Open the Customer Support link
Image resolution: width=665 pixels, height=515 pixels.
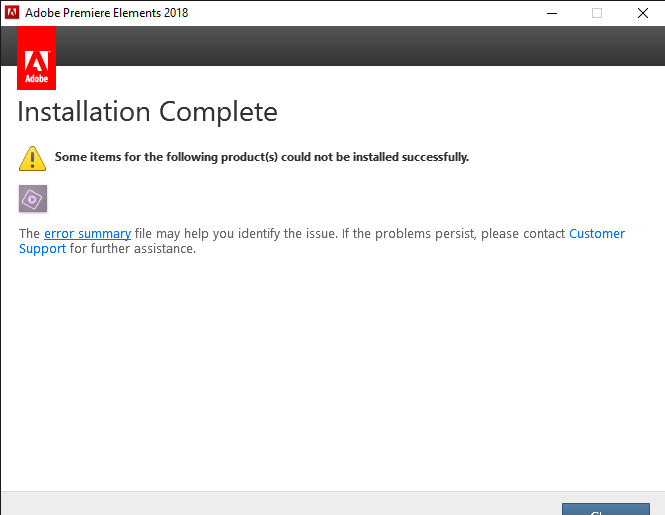(597, 234)
